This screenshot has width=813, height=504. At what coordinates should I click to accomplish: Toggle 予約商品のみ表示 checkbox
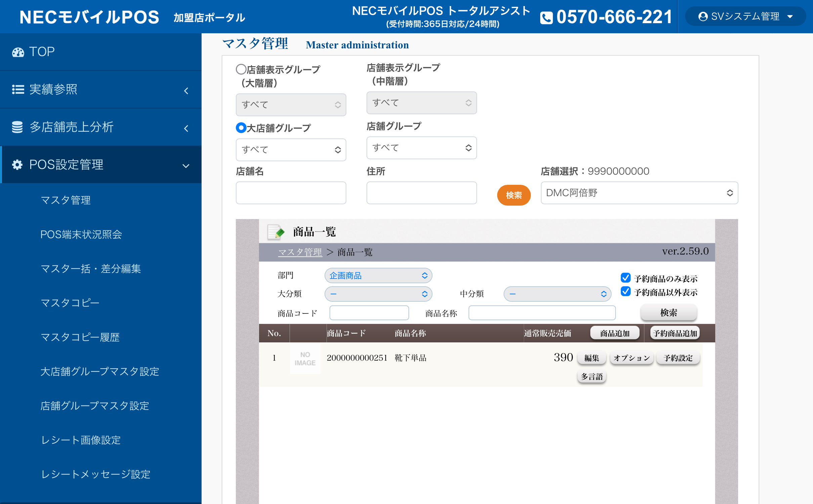(x=626, y=278)
